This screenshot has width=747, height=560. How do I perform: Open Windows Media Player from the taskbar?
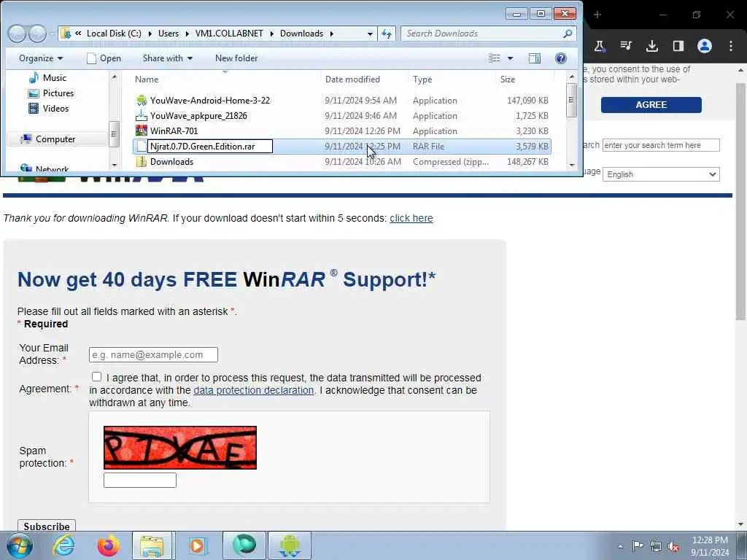click(x=197, y=545)
